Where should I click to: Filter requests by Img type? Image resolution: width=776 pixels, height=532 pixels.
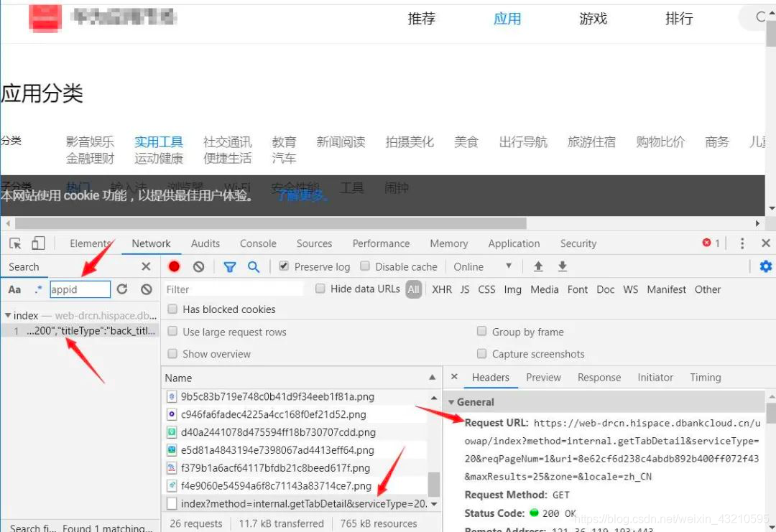point(513,289)
